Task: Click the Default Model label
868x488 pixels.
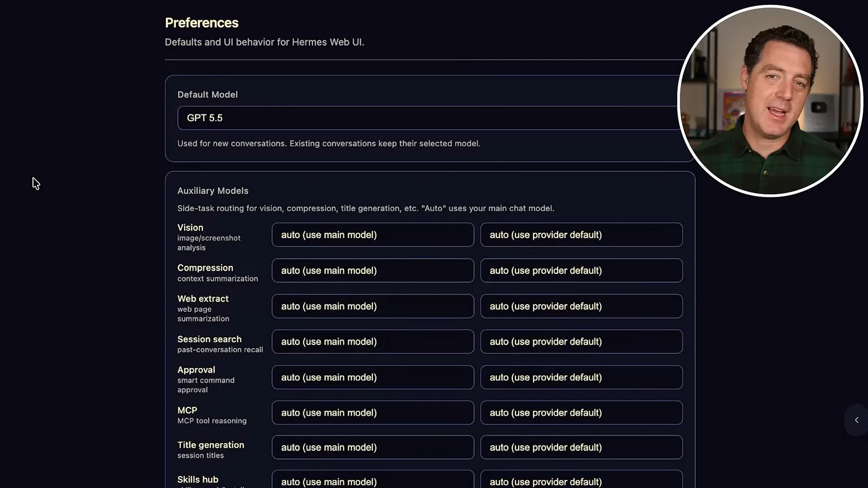Action: pyautogui.click(x=207, y=94)
